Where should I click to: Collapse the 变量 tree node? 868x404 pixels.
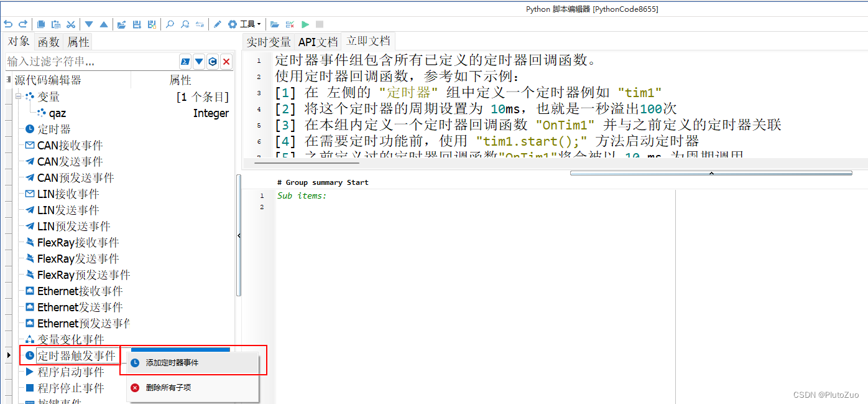tap(19, 96)
